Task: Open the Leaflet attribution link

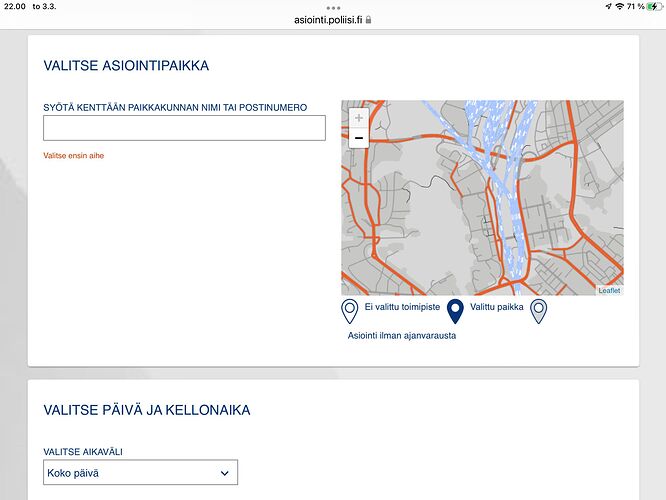Action: (x=609, y=290)
